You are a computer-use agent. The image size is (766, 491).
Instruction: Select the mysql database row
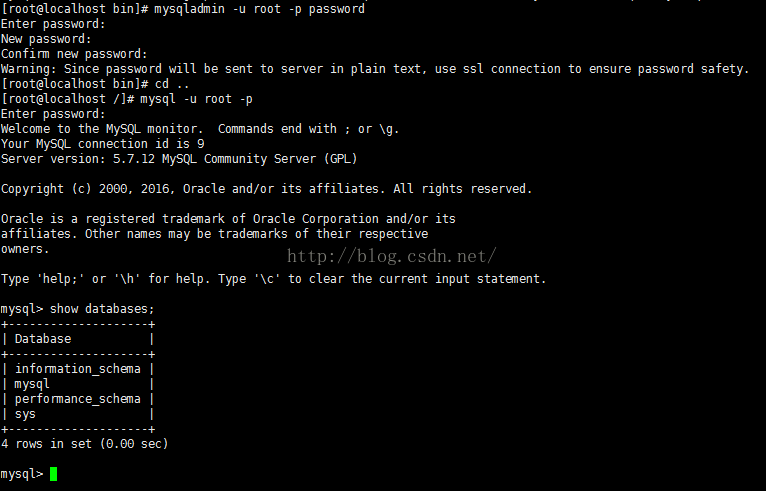click(x=32, y=383)
